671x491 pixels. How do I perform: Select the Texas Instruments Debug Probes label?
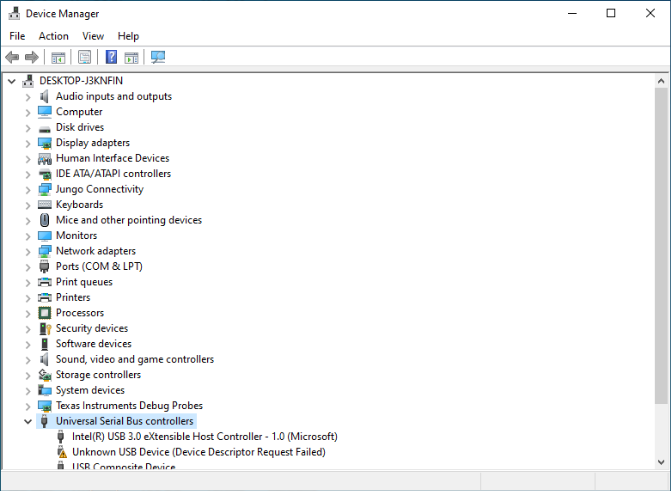pos(129,405)
